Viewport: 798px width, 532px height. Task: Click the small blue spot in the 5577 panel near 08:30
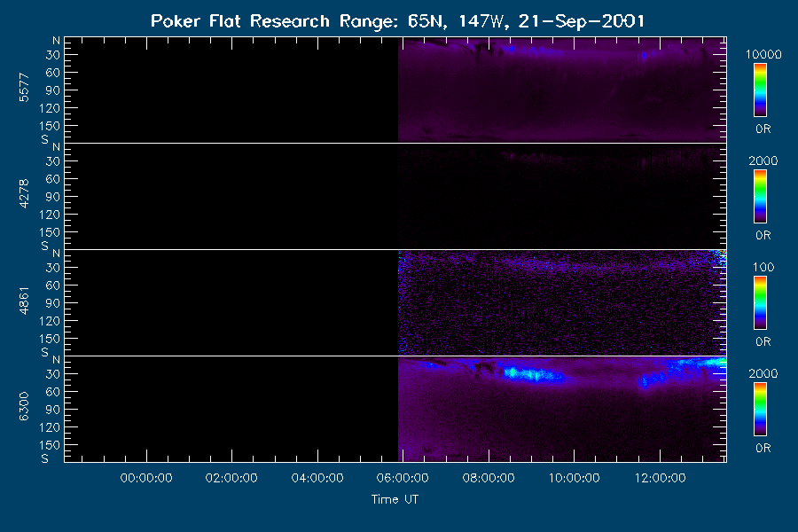point(512,49)
